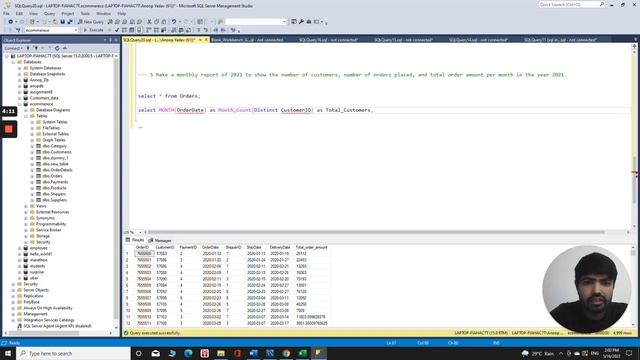Screen dimensions: 640x360
Task: Select the uber database
Action: [34, 278]
